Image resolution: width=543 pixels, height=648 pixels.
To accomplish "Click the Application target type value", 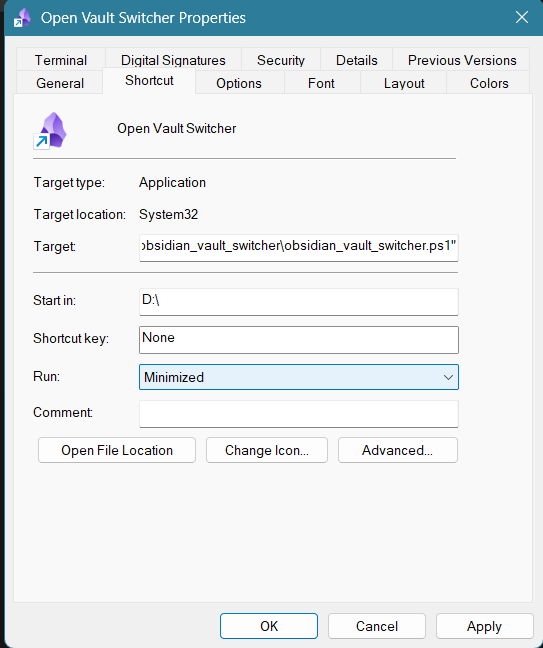I will pyautogui.click(x=172, y=182).
